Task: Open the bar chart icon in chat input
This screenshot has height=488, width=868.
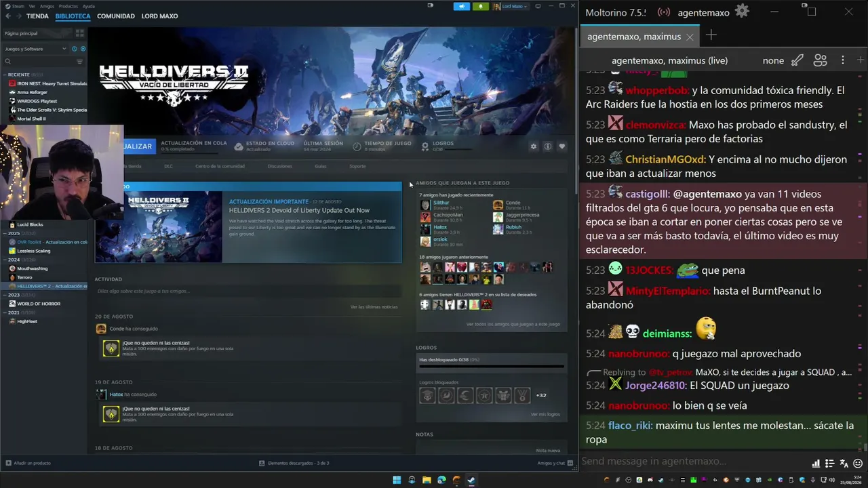Action: click(x=816, y=464)
